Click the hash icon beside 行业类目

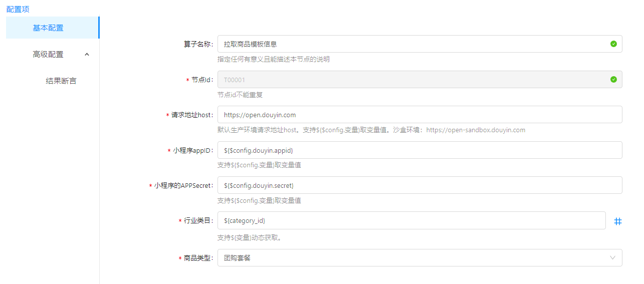618,221
